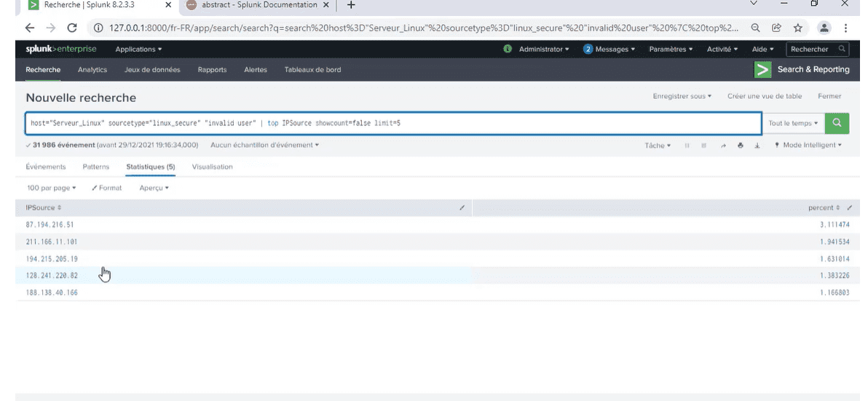Open the Format options

click(x=107, y=188)
